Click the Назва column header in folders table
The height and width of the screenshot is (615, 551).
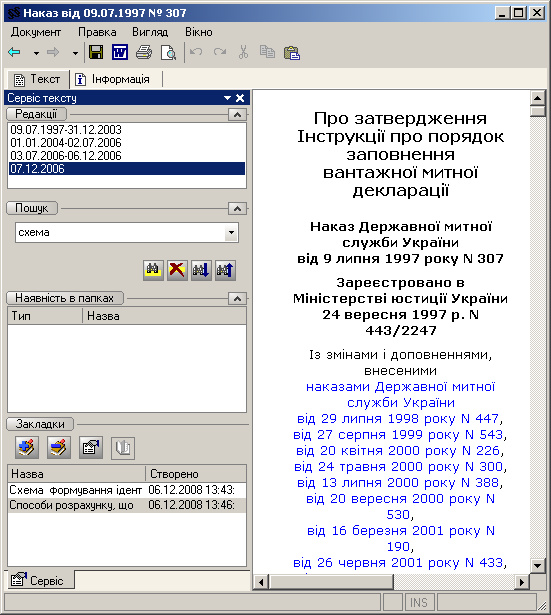click(164, 316)
